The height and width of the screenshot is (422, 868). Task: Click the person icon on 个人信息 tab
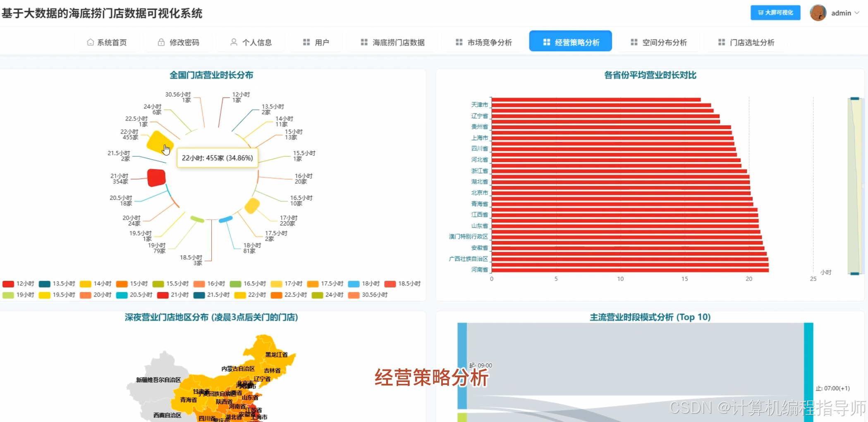click(233, 42)
